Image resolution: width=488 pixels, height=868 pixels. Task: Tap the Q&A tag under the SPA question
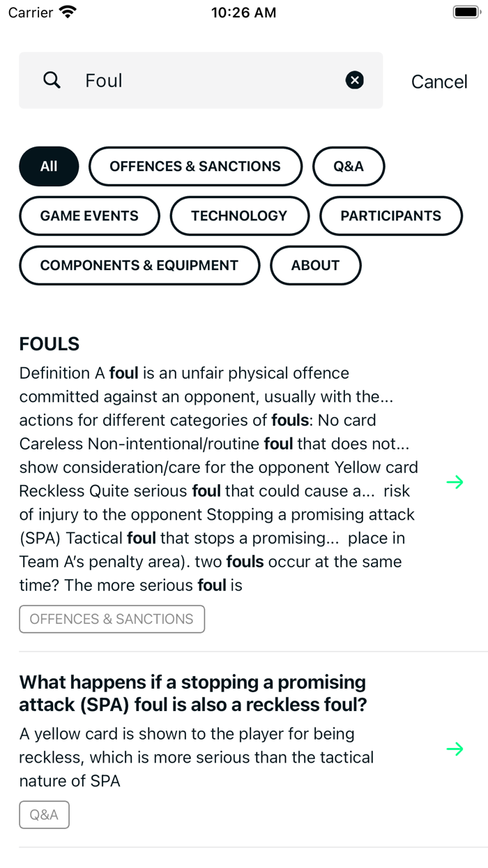(44, 814)
